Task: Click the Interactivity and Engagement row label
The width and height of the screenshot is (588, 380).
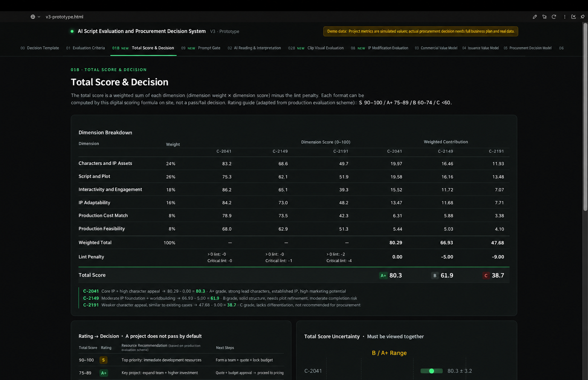Action: pyautogui.click(x=110, y=189)
